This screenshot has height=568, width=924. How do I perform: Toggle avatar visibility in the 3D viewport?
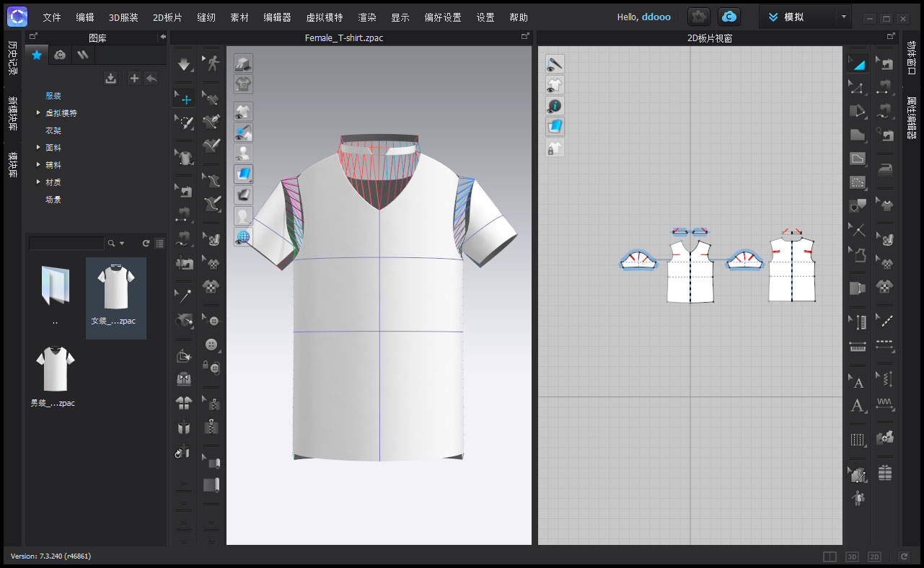[x=243, y=153]
